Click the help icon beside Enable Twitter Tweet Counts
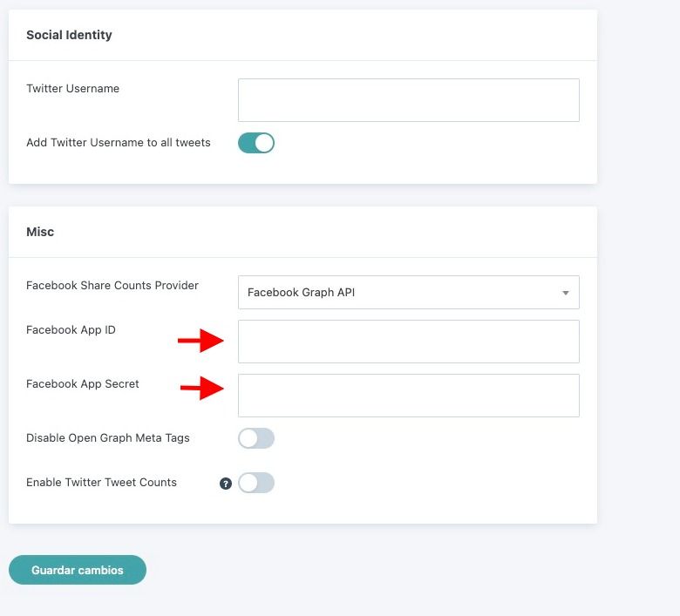The width and height of the screenshot is (680, 616). (226, 484)
